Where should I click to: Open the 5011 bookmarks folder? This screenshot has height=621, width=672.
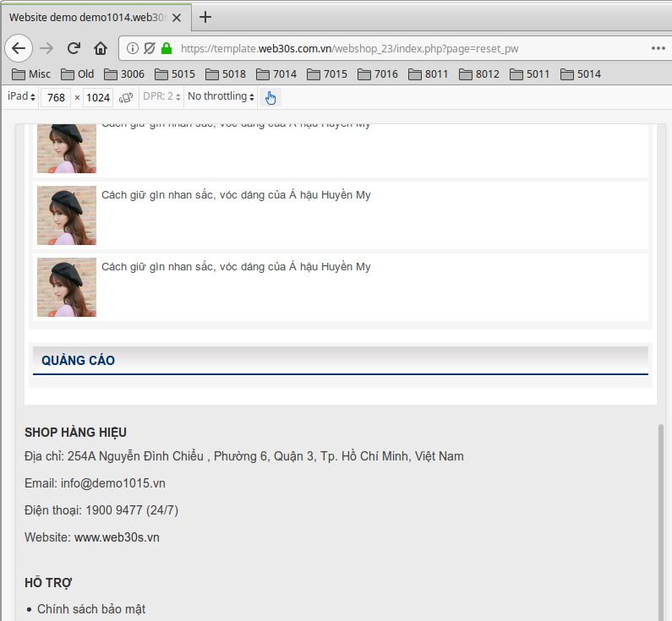click(530, 74)
